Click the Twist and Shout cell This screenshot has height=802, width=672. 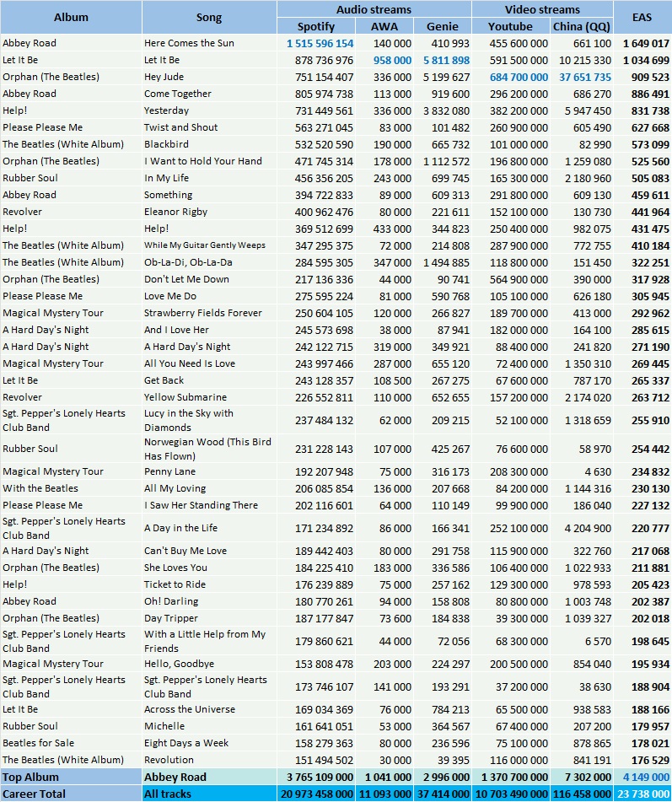point(209,127)
